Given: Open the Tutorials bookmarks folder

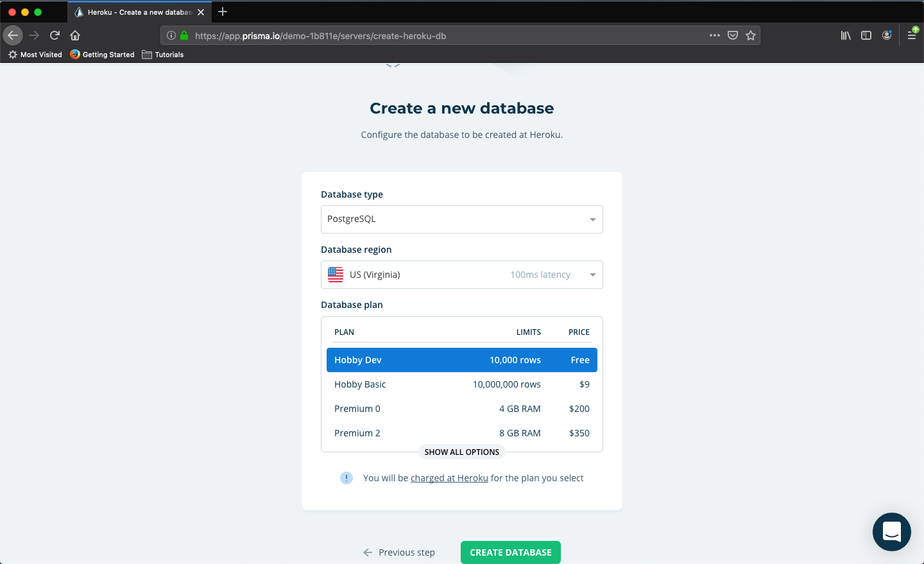Looking at the screenshot, I should tap(163, 55).
